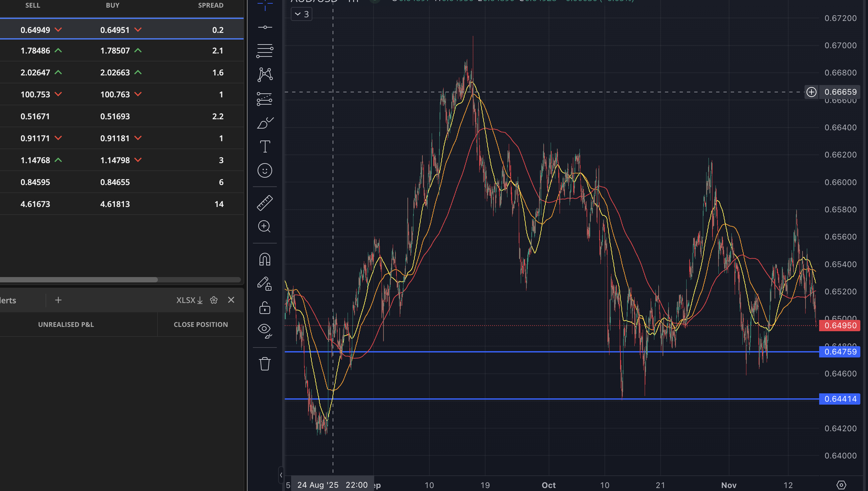This screenshot has height=491, width=868.
Task: Toggle lock all drawing tools
Action: [x=265, y=308]
